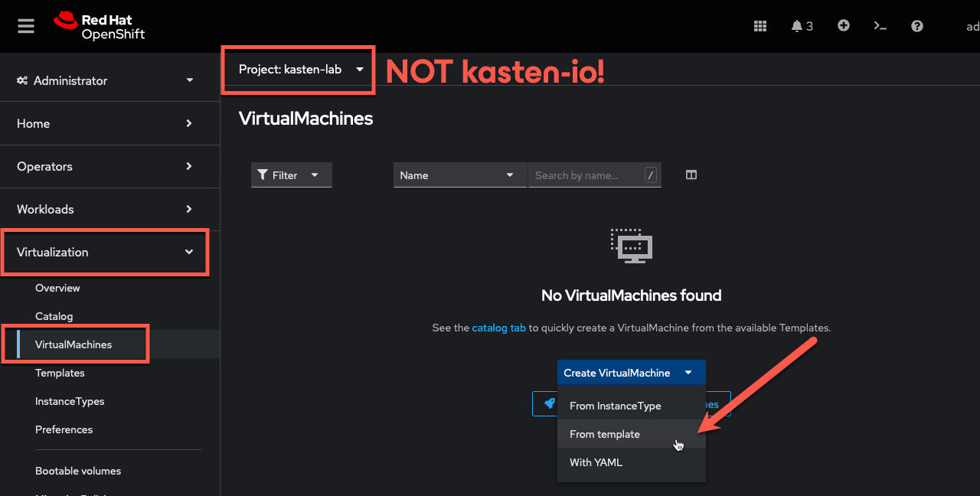Follow the catalog tab link
This screenshot has width=980, height=496.
[x=498, y=328]
